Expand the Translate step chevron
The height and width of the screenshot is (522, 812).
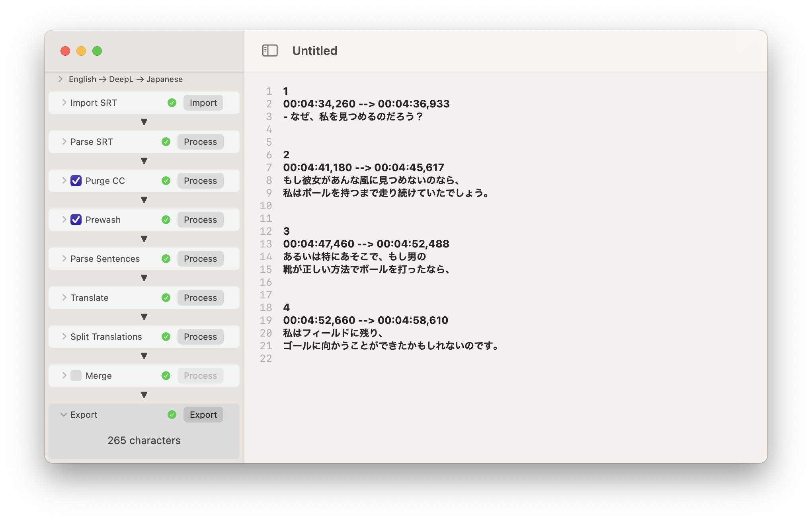point(64,298)
